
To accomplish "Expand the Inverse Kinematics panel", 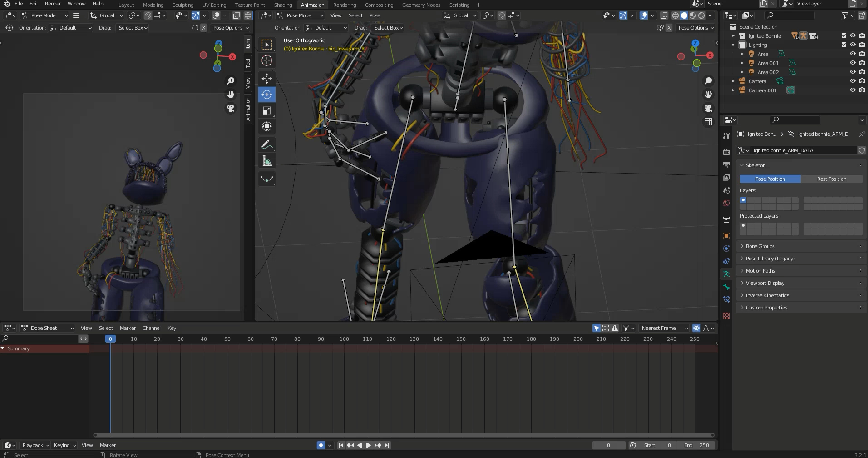I will (800, 295).
